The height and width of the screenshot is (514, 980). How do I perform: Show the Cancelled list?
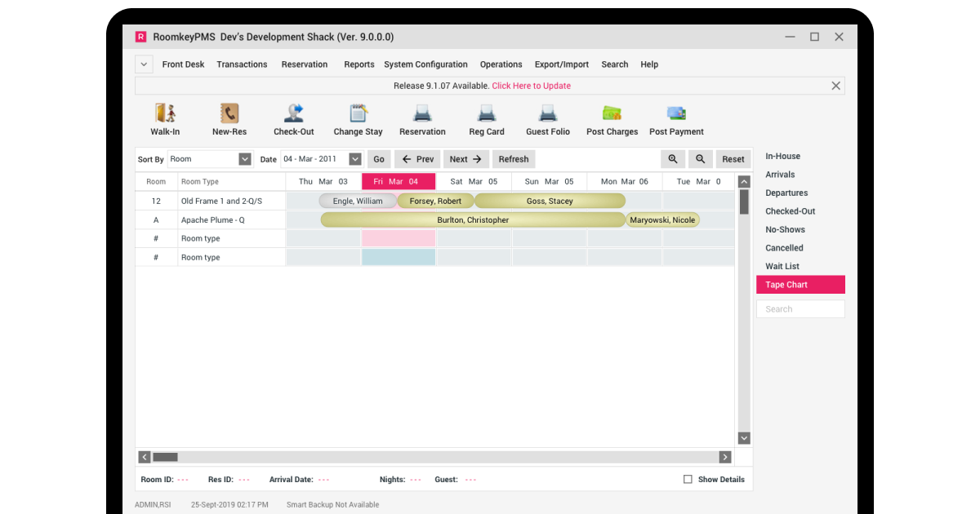784,248
